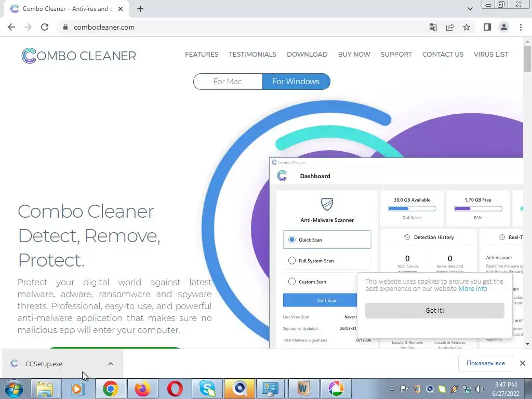The width and height of the screenshot is (532, 399).
Task: Click the Start Scan button
Action: [x=320, y=300]
